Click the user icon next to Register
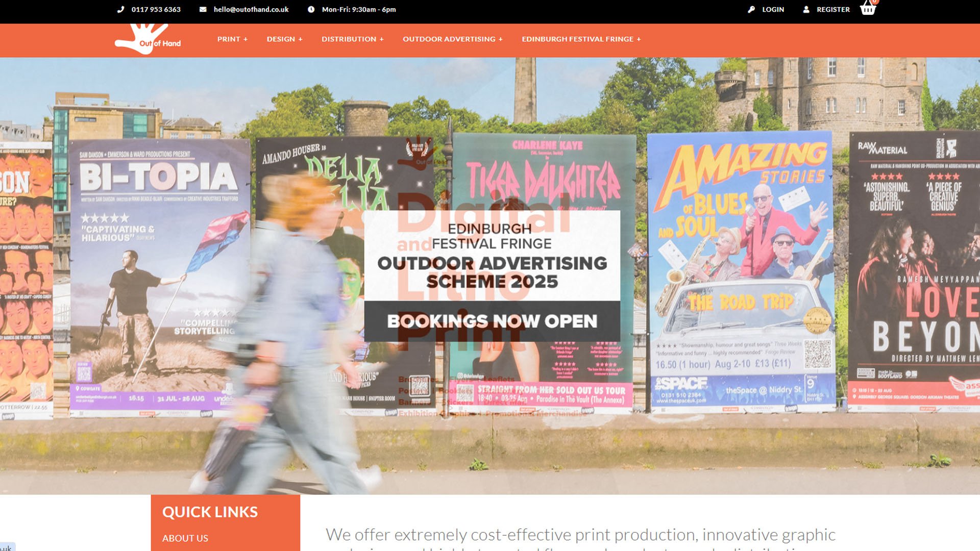Viewport: 980px width, 551px height. click(x=806, y=9)
